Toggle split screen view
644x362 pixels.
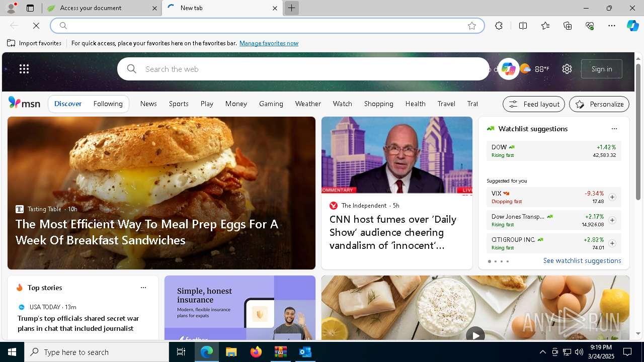[x=523, y=26]
